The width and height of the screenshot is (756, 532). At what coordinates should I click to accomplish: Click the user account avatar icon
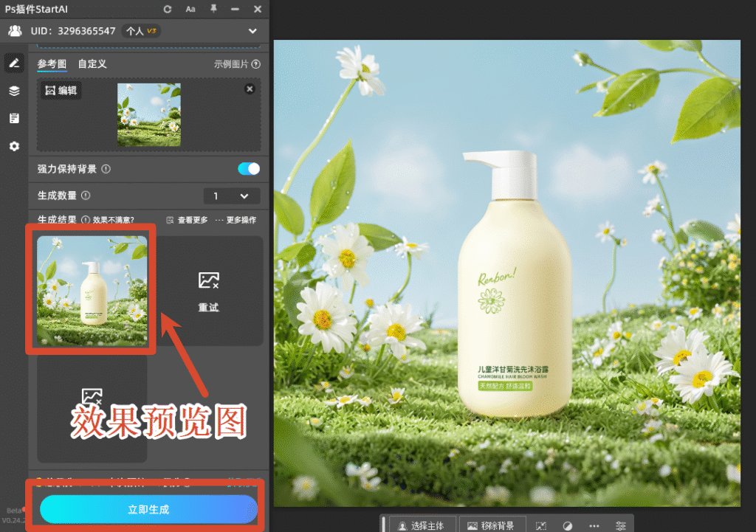pyautogui.click(x=15, y=31)
